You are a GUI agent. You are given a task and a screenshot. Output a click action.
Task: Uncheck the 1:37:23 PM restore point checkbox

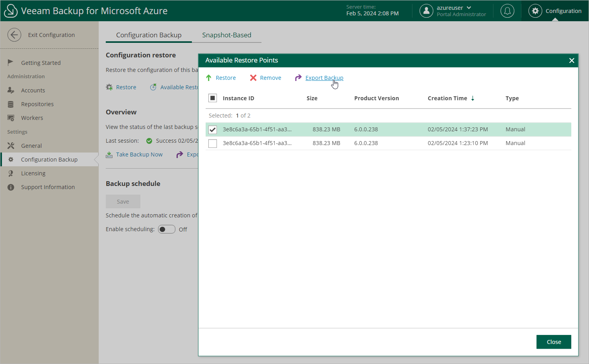213,130
